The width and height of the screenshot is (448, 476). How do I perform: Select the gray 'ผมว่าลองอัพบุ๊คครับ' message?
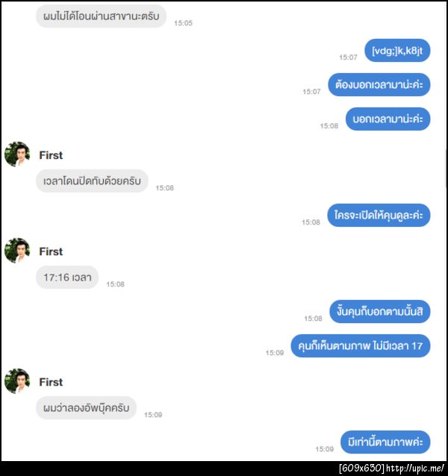click(x=87, y=407)
